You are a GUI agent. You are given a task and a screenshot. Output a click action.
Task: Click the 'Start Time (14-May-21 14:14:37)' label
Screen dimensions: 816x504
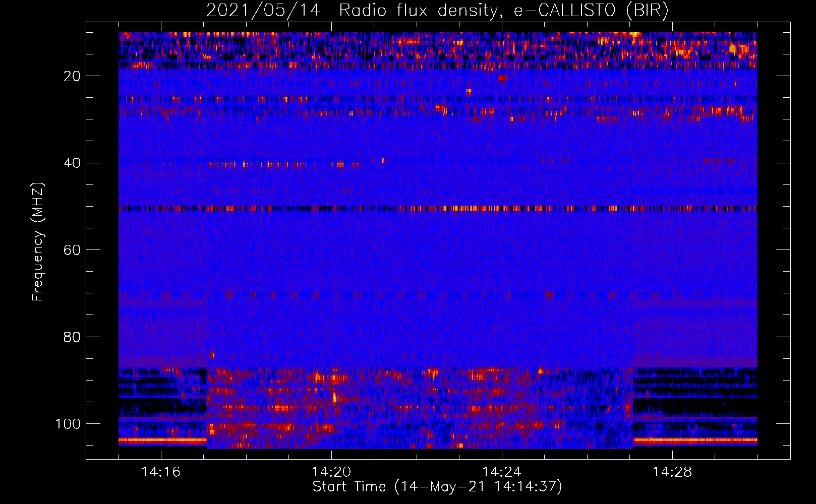click(437, 487)
